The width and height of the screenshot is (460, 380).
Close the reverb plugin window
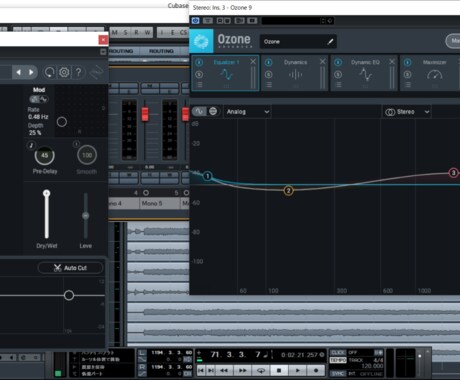103,40
